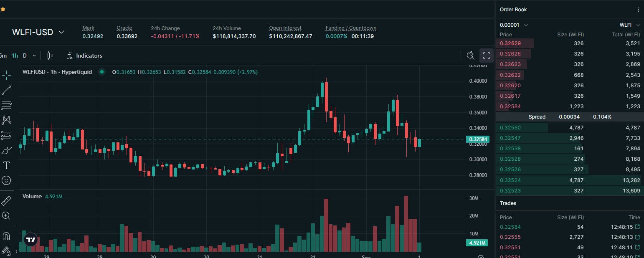Click the Order Book panel title

click(x=513, y=10)
